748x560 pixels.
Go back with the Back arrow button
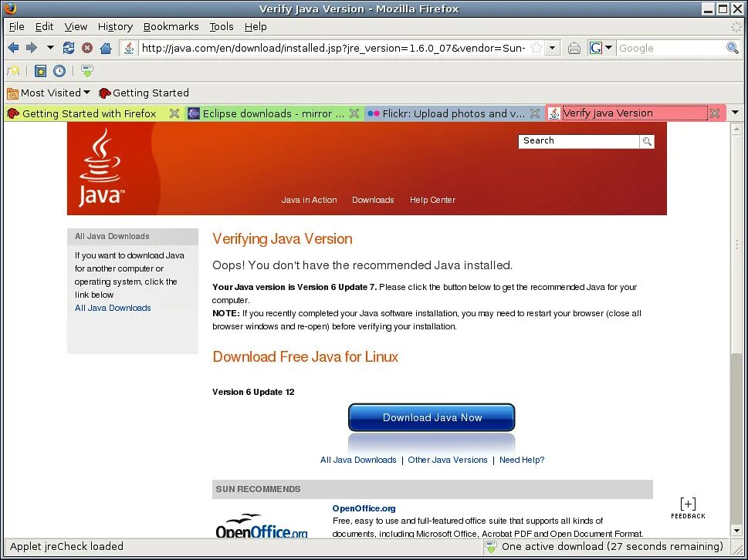click(13, 48)
